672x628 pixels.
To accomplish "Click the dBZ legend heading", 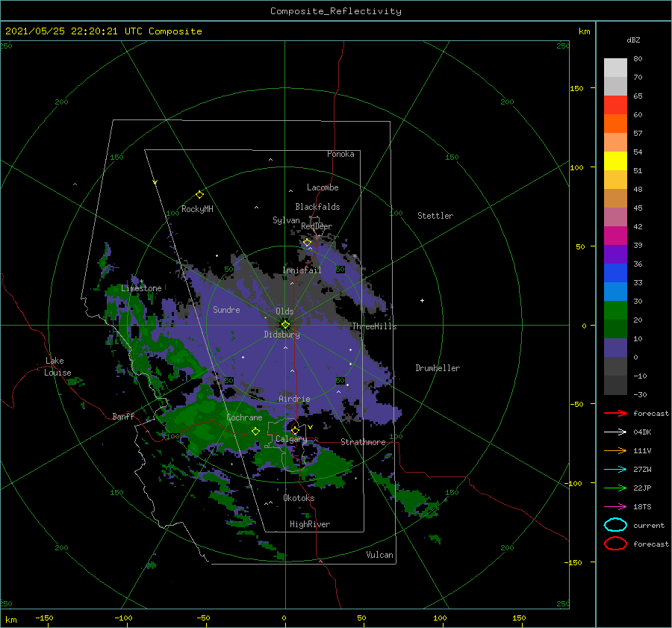I will pos(633,40).
